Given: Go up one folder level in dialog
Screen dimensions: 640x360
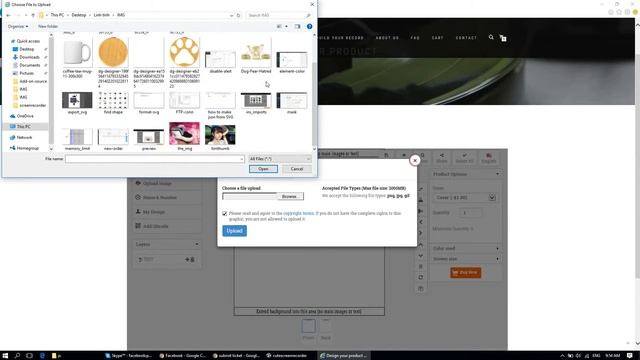Looking at the screenshot, I should pos(33,15).
